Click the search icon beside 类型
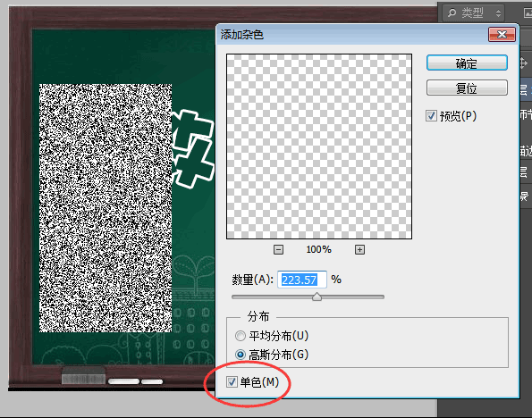The height and width of the screenshot is (418, 532). [x=452, y=13]
